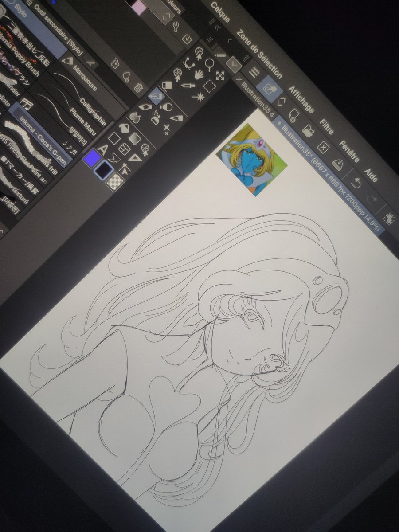Click the Save icon in command bar
Image resolution: width=399 pixels, height=532 pixels.
point(338,164)
